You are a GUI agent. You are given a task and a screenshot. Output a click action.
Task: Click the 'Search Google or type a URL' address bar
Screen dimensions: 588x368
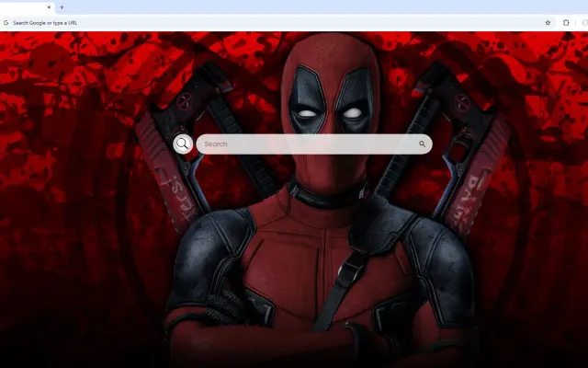coord(277,23)
